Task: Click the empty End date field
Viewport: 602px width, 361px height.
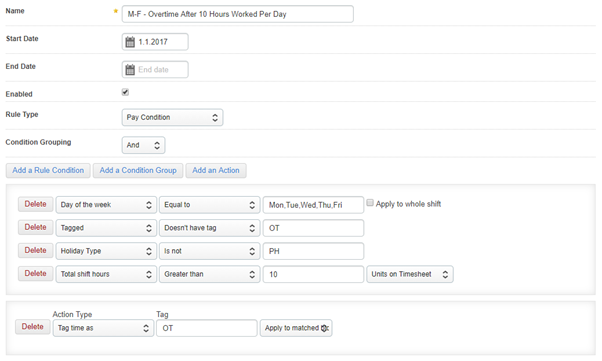Action: pos(155,70)
